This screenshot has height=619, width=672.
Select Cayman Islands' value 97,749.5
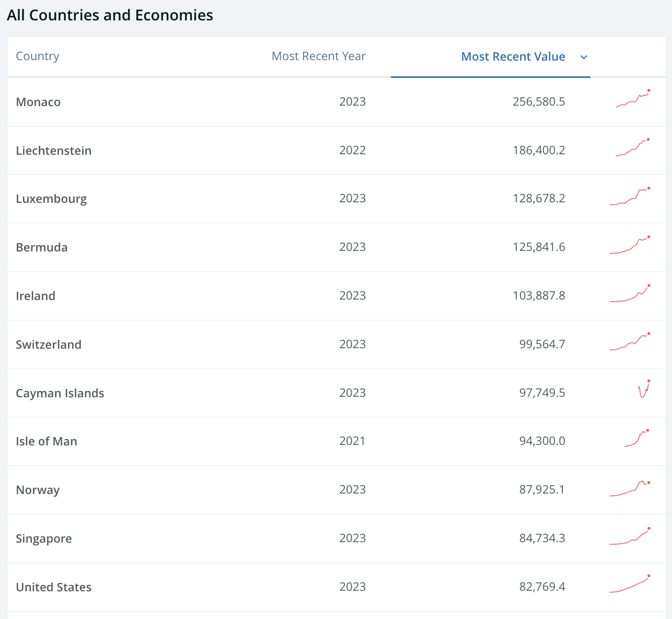point(542,393)
